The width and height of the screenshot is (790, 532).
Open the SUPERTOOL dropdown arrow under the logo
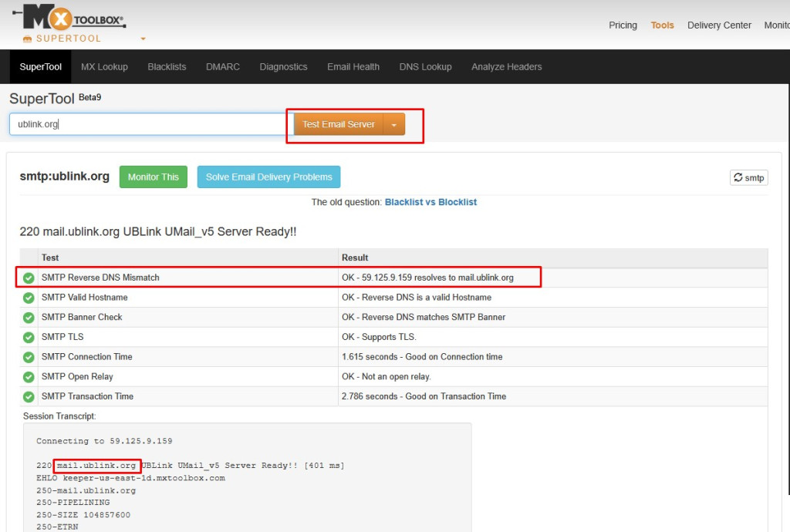(x=143, y=39)
